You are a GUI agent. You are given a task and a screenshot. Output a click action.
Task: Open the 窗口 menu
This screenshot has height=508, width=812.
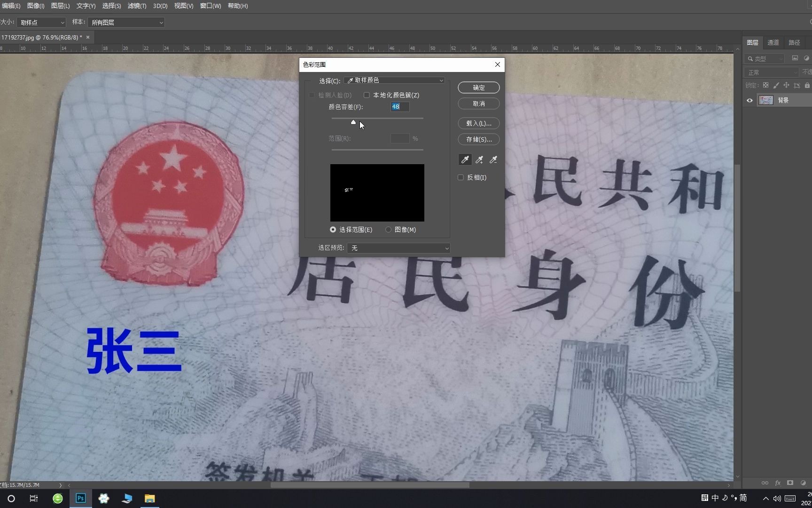[211, 6]
